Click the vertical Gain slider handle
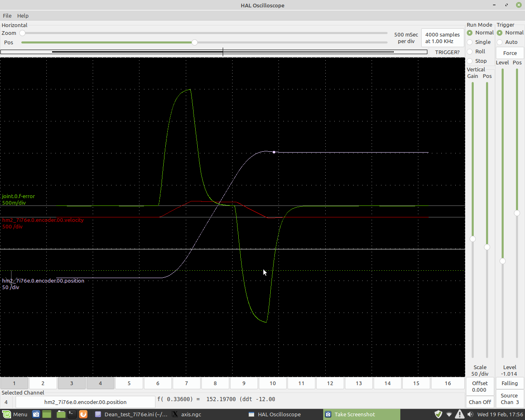The height and width of the screenshot is (420, 525). coord(472,239)
